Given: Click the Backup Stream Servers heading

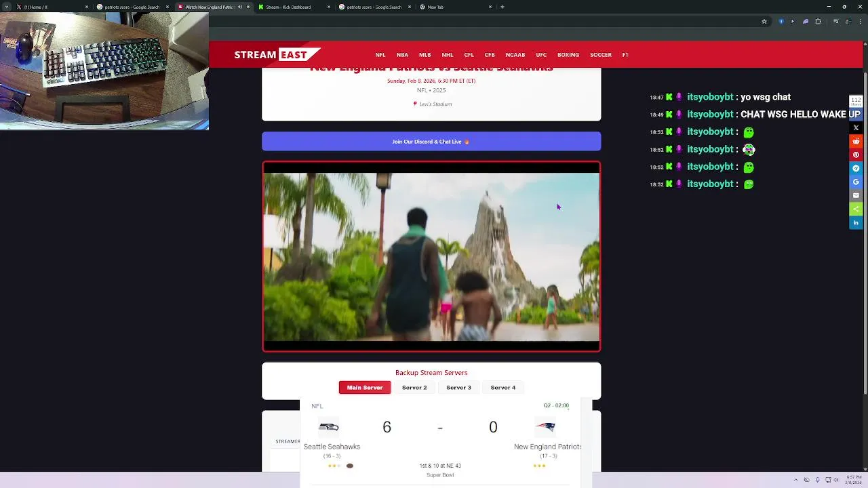Looking at the screenshot, I should (431, 372).
